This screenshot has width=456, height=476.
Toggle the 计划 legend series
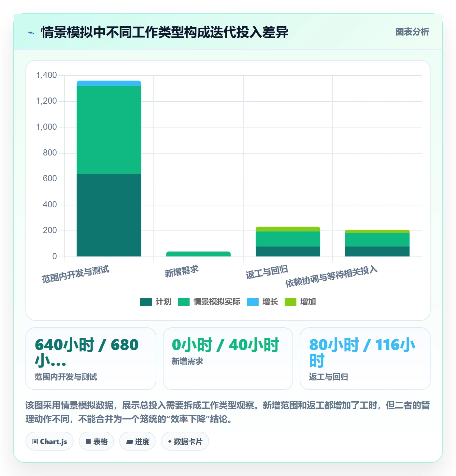[155, 302]
